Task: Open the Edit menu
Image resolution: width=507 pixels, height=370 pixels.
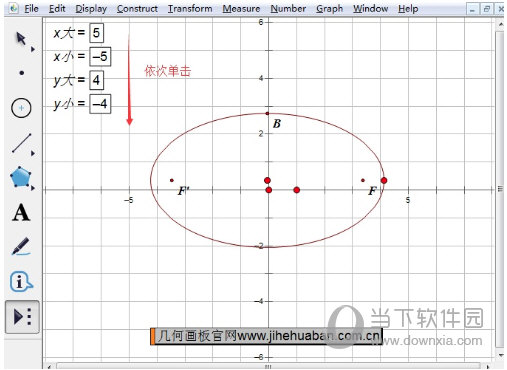Action: coord(57,8)
